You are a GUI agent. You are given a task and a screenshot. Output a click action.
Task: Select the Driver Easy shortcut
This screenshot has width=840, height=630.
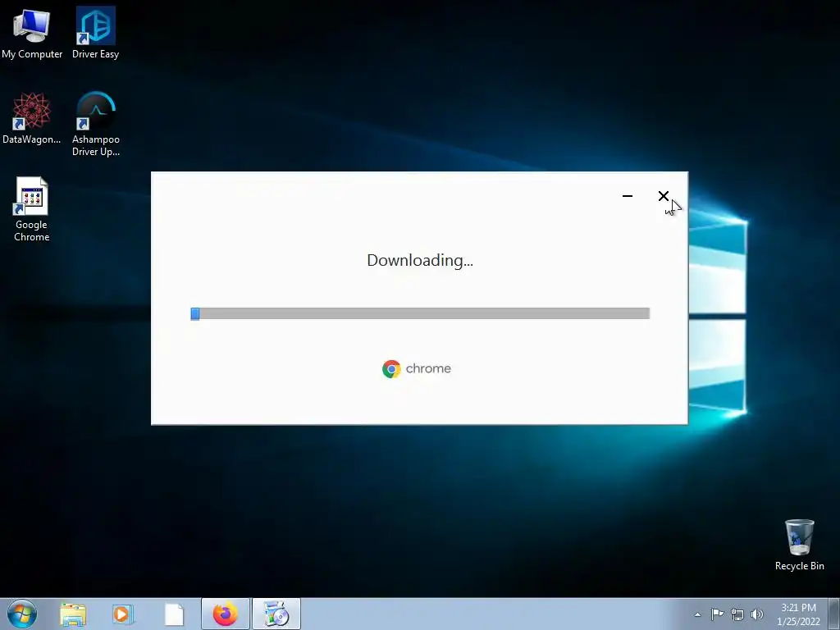pyautogui.click(x=95, y=33)
